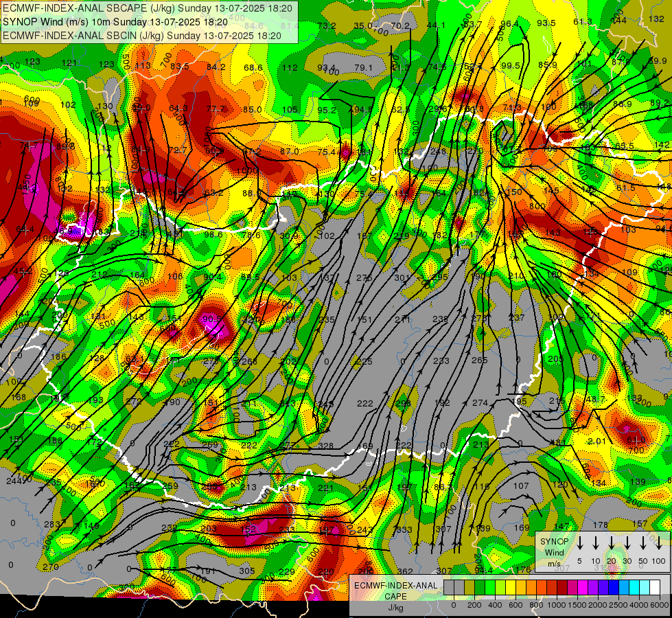Pick the dark red swatch above 1000 label
672x618 pixels.
click(x=562, y=588)
